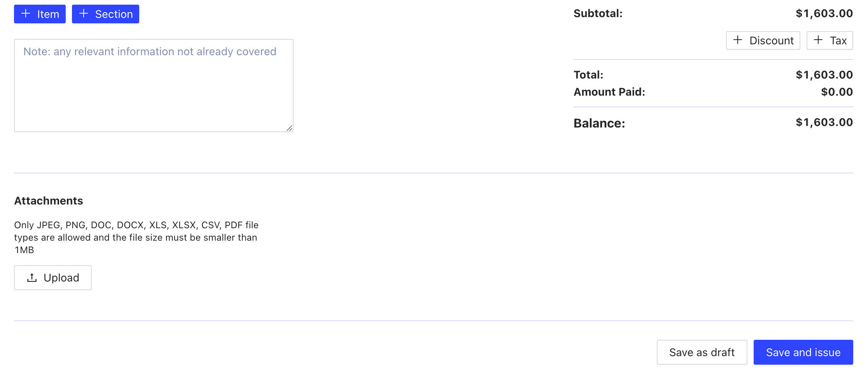Click the Upload button label

61,278
